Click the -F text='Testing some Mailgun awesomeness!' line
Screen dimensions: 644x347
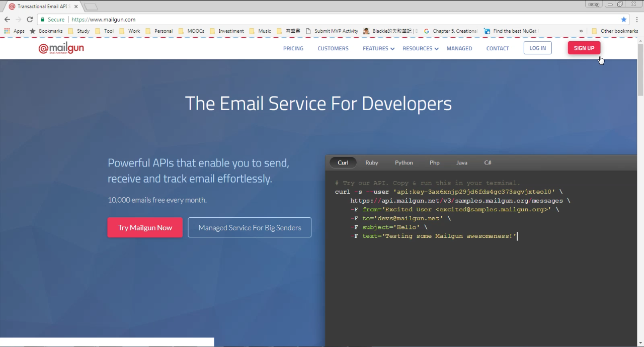point(434,236)
